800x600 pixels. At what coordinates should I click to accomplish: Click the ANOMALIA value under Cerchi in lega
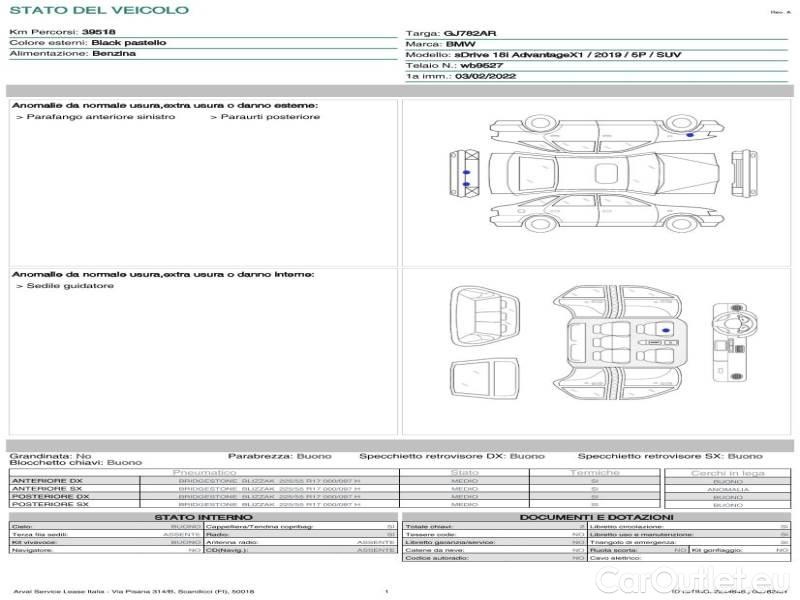727,489
